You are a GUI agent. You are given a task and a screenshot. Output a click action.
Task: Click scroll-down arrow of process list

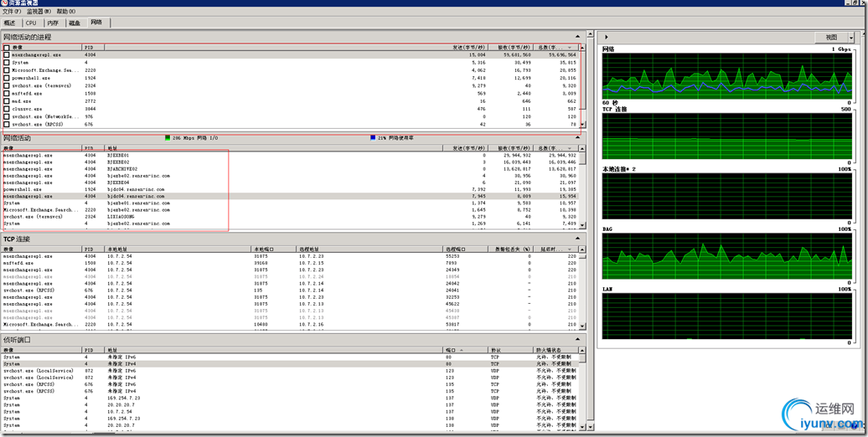click(581, 125)
